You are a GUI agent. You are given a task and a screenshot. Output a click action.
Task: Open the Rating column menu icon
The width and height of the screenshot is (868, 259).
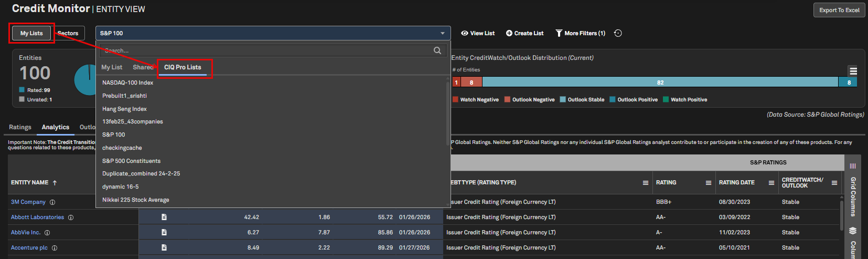[708, 183]
